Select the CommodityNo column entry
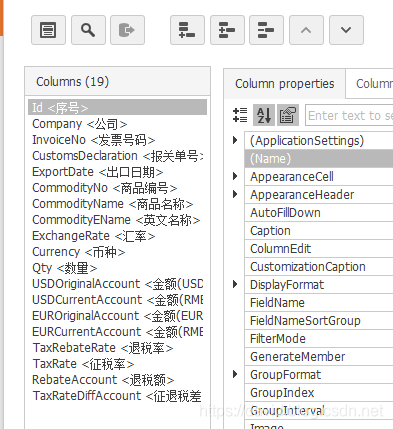393x429 pixels. 117,188
